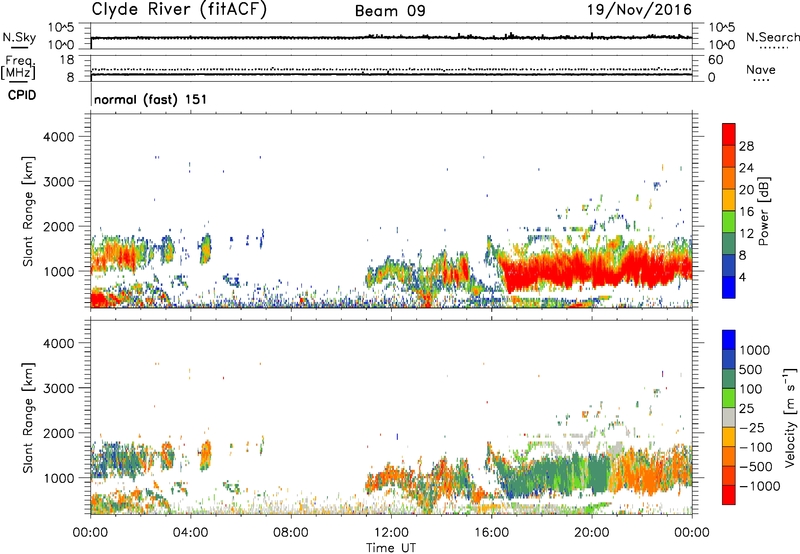Click the date "19/Nov/2016"
800x554 pixels.
click(639, 9)
